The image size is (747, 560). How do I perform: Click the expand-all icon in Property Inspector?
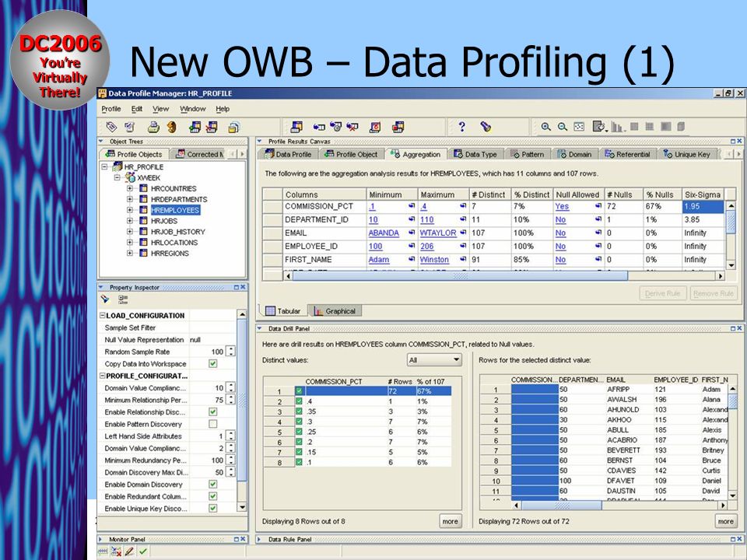point(123,299)
